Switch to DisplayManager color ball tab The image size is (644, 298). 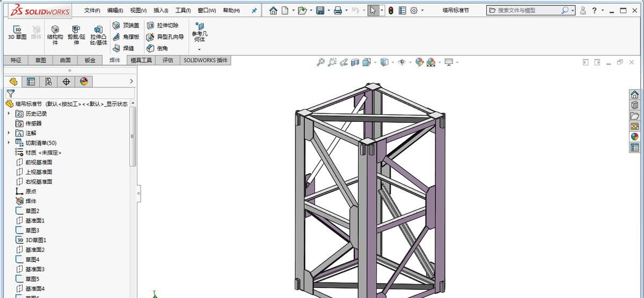point(84,82)
